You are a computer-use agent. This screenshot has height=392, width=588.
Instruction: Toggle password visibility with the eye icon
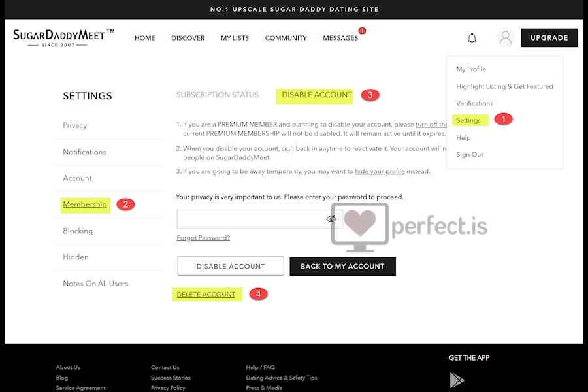[331, 219]
